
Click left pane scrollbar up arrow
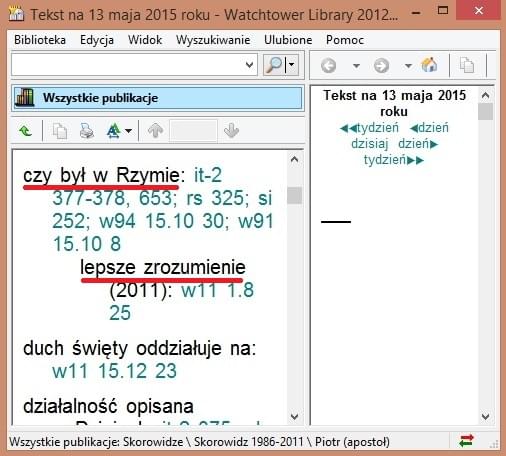coord(294,159)
